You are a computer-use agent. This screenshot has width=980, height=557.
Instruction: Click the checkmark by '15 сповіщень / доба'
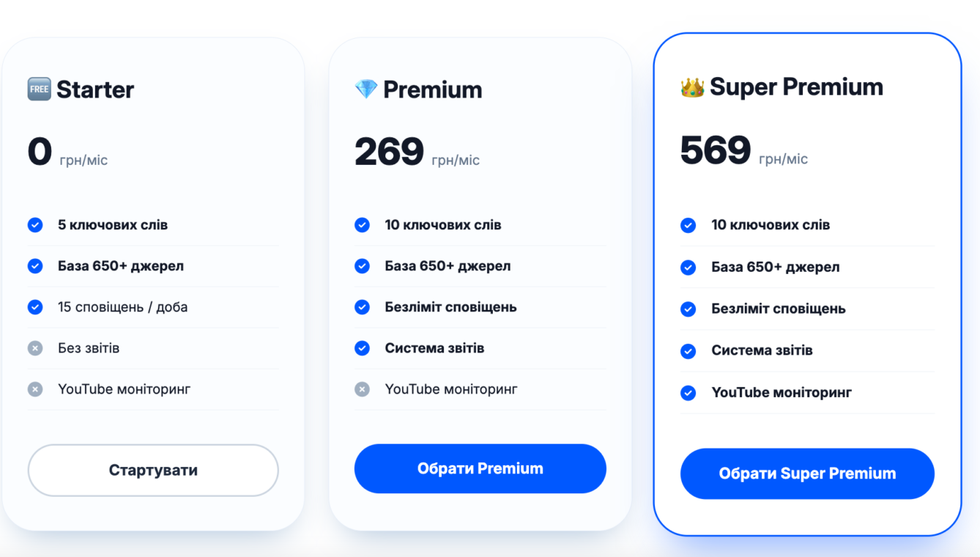click(35, 307)
